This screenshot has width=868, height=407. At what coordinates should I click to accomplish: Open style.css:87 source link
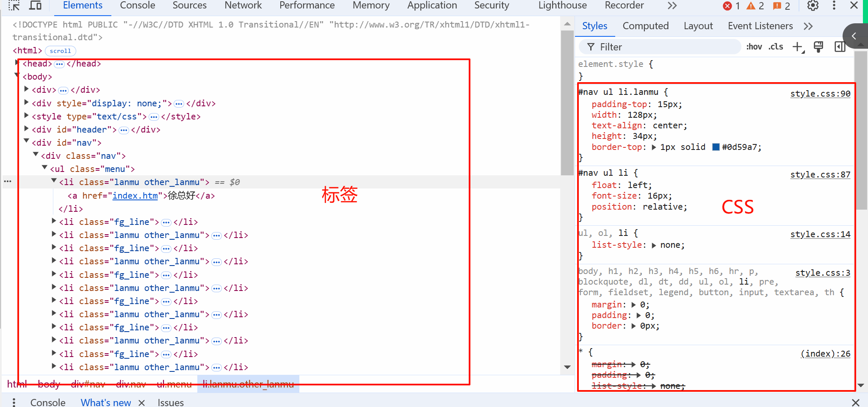(820, 174)
